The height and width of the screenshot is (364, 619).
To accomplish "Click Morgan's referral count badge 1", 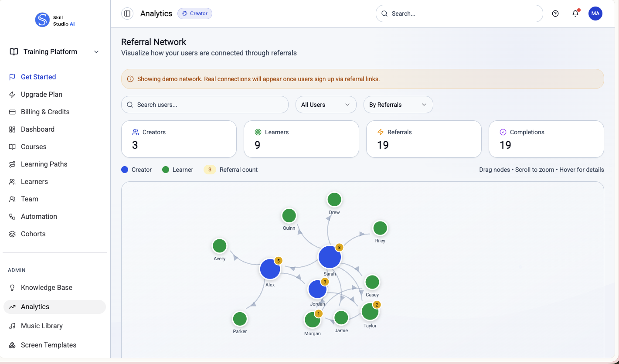I will (x=319, y=313).
